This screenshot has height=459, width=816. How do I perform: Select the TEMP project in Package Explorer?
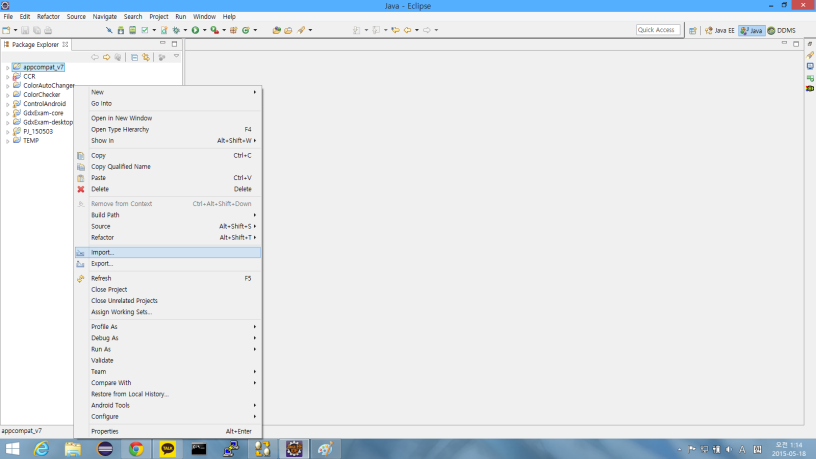click(x=31, y=140)
